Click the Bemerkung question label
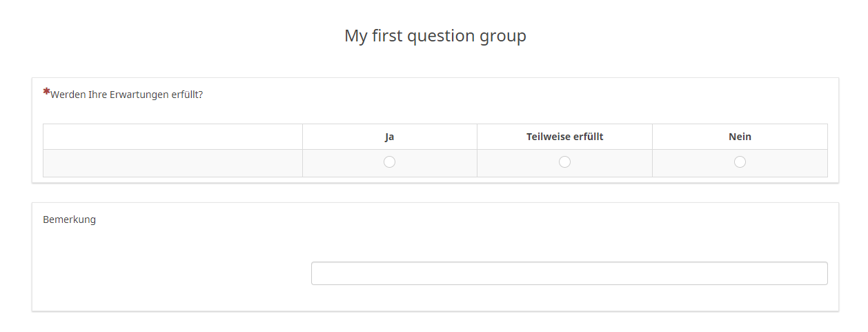Image resolution: width=868 pixels, height=332 pixels. pos(69,219)
